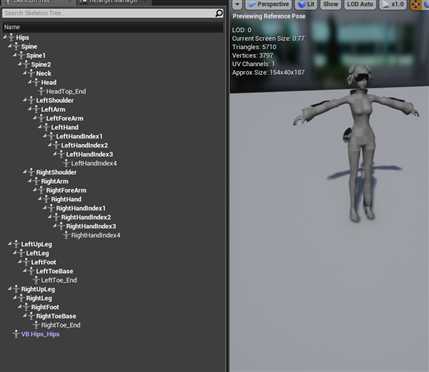Select the LeftHandIndex2 bone label
Screen dimensions: 429x372
point(85,145)
